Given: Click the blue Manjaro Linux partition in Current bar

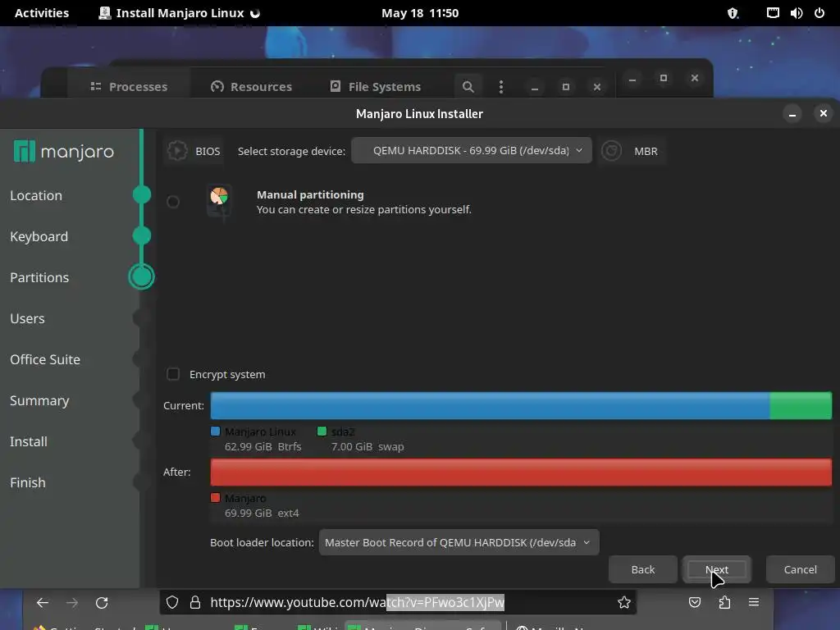Looking at the screenshot, I should 490,405.
